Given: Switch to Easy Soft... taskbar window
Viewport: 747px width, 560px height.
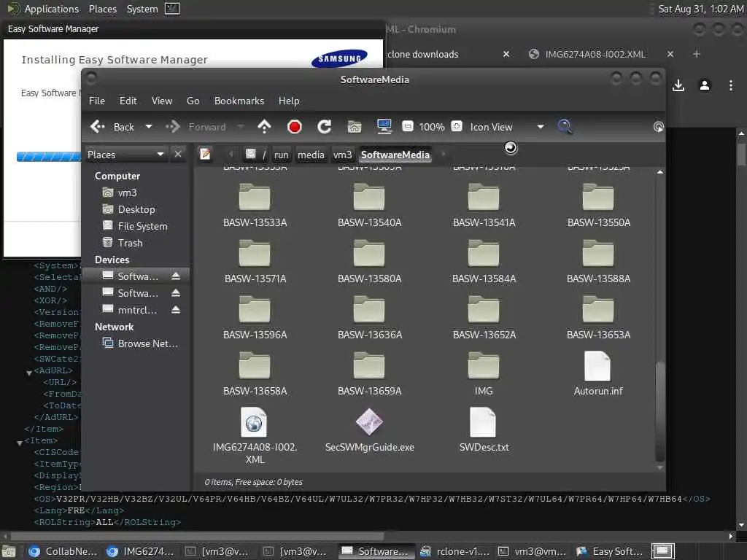Looking at the screenshot, I should [610, 551].
